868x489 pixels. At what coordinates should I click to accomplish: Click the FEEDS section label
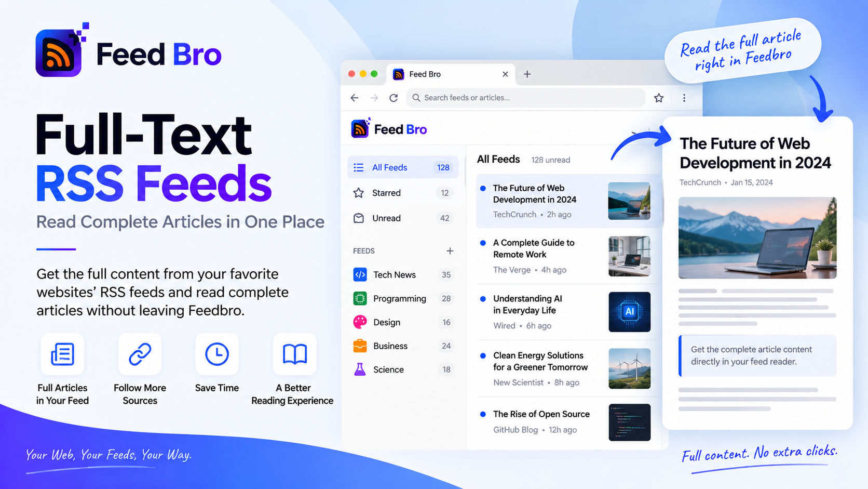coord(363,251)
